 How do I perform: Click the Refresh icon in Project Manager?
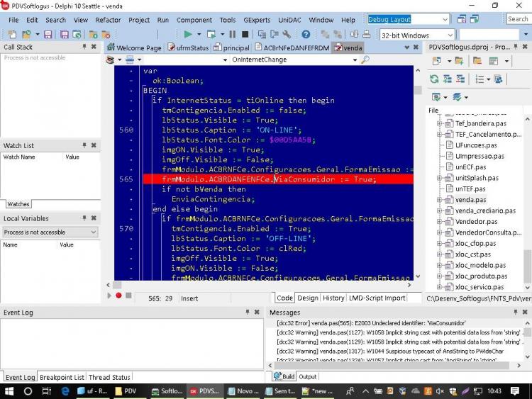(x=434, y=79)
